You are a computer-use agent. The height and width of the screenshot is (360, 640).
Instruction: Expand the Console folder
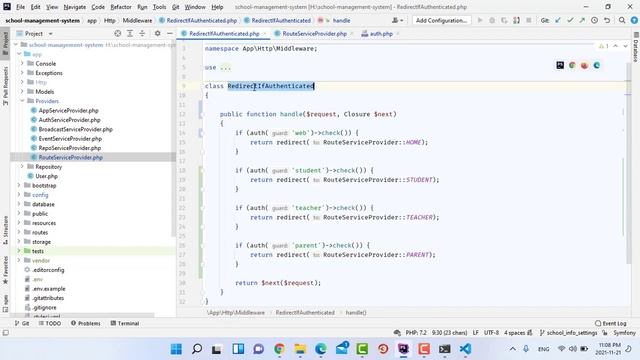tap(22, 63)
